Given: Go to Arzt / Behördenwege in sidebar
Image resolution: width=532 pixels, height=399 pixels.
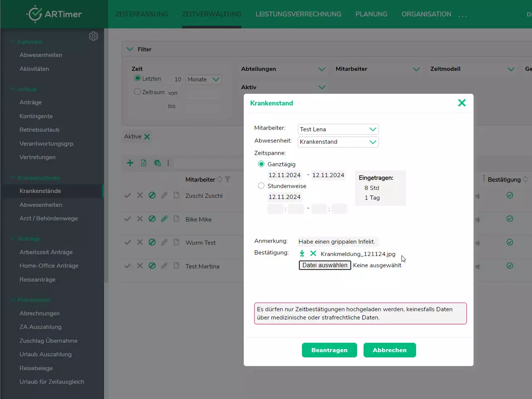Looking at the screenshot, I should point(49,218).
